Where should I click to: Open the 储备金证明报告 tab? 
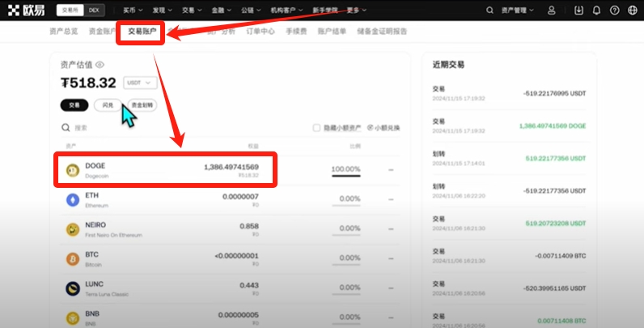click(382, 32)
